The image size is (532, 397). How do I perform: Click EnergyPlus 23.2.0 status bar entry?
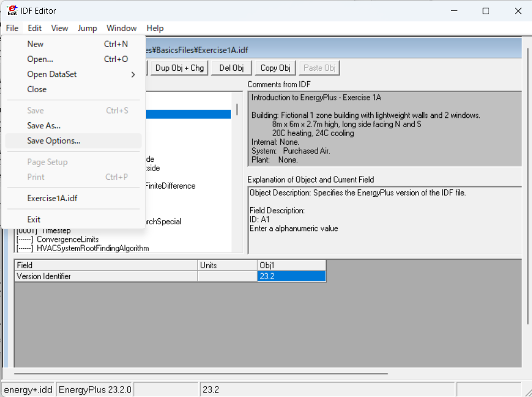pyautogui.click(x=95, y=389)
